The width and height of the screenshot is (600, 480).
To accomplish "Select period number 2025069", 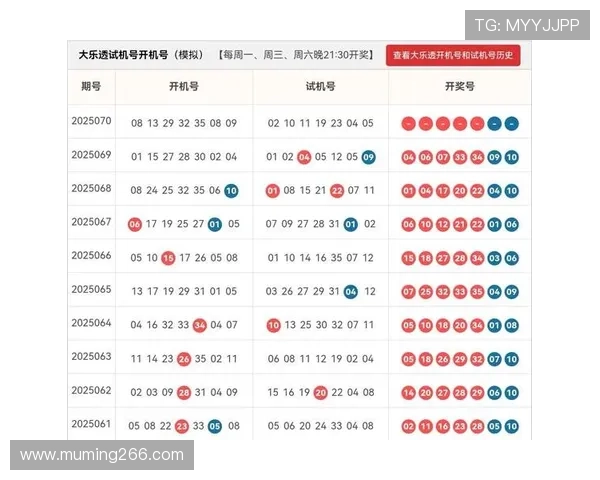I will click(x=91, y=155).
